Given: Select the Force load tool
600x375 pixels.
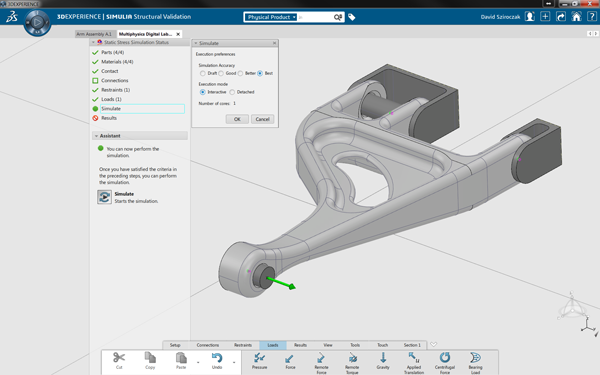Looking at the screenshot, I should pos(290,361).
